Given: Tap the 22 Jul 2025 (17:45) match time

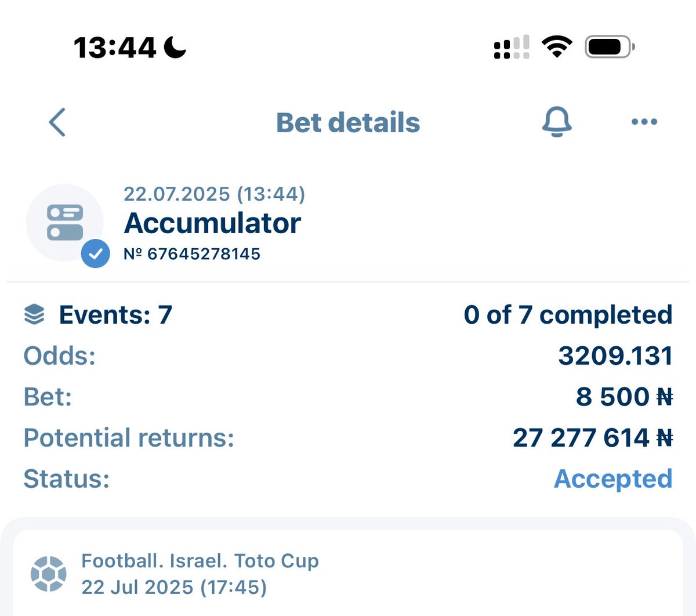Looking at the screenshot, I should tap(174, 587).
